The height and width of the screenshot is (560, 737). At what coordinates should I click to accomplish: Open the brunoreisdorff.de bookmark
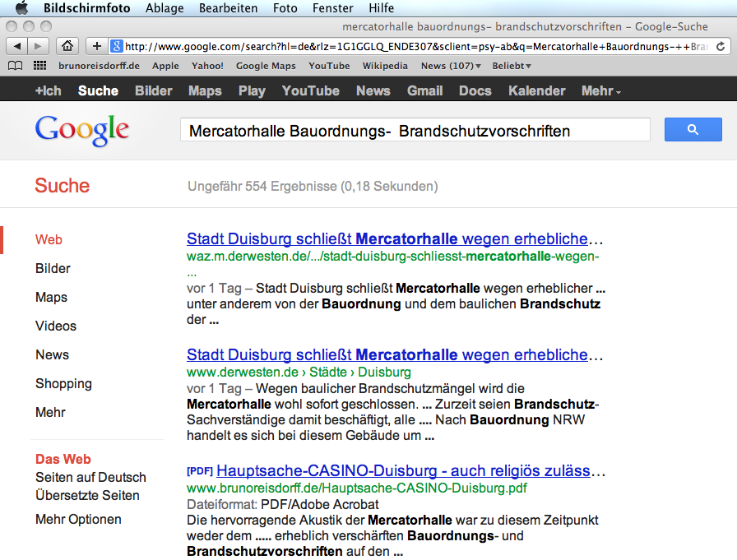coord(100,66)
